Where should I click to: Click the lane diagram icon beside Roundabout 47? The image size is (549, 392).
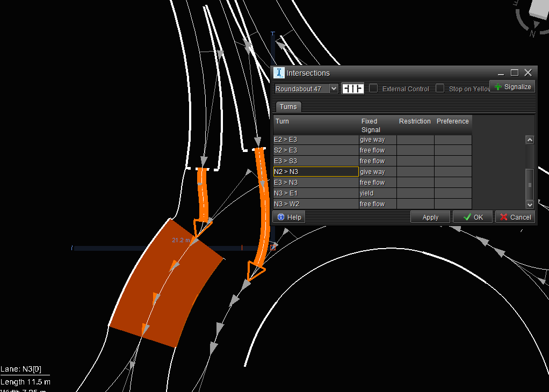(x=352, y=88)
